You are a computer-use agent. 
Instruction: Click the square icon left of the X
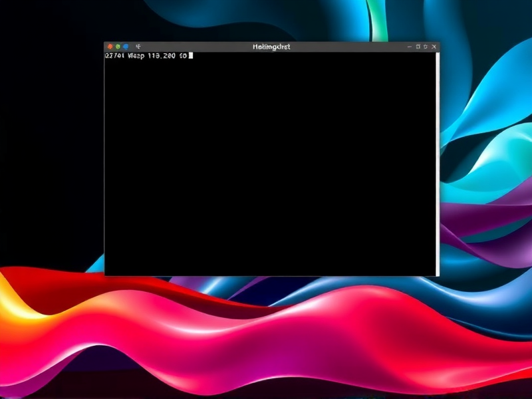pyautogui.click(x=426, y=47)
